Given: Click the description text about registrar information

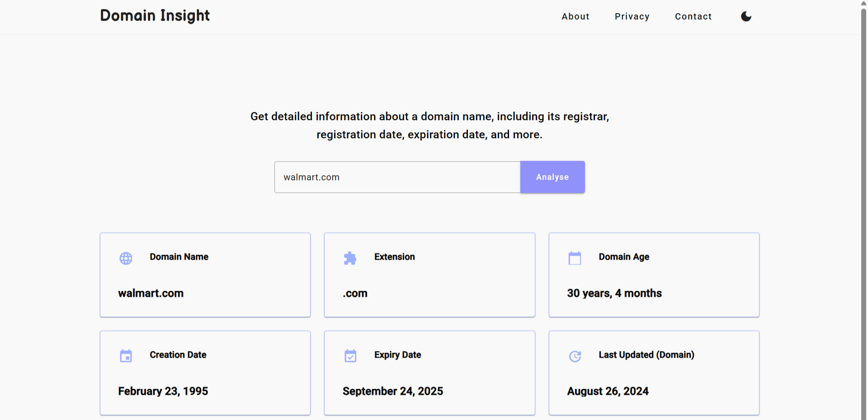Looking at the screenshot, I should click(x=429, y=126).
